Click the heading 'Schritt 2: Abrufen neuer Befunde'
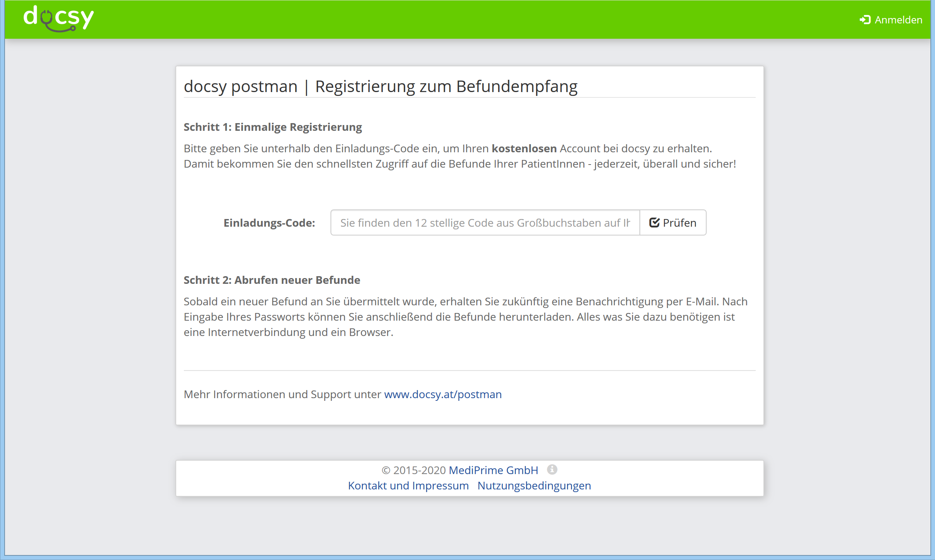This screenshot has height=560, width=935. point(272,280)
